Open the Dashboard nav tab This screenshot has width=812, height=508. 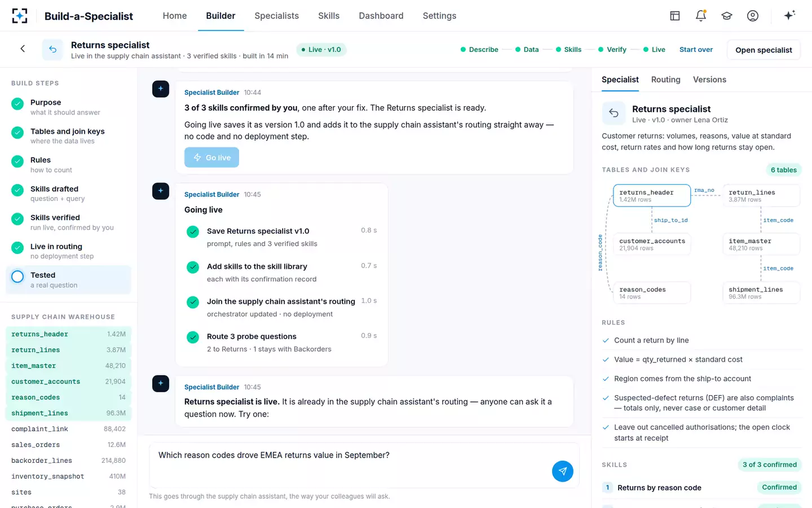(381, 16)
